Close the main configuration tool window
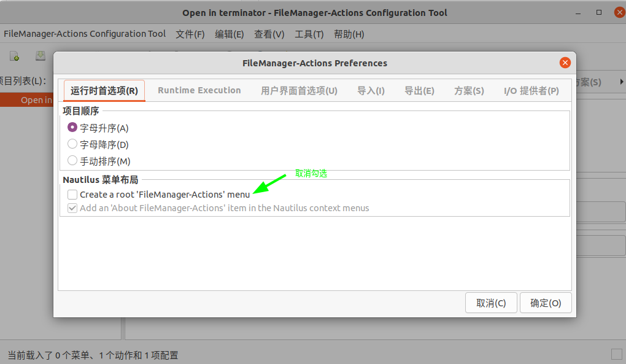Viewport: 626px width, 364px height. [x=620, y=12]
